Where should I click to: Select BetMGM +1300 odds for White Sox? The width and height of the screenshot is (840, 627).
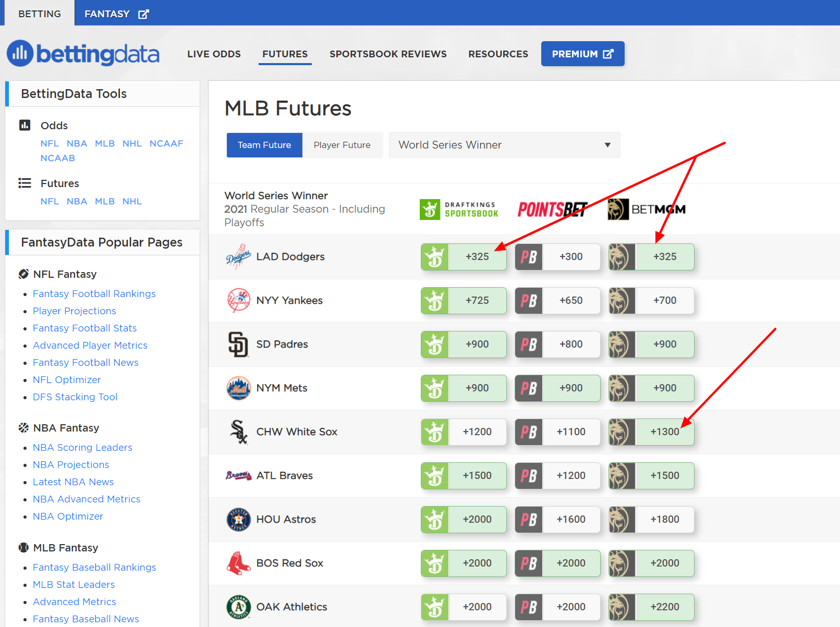click(x=651, y=432)
